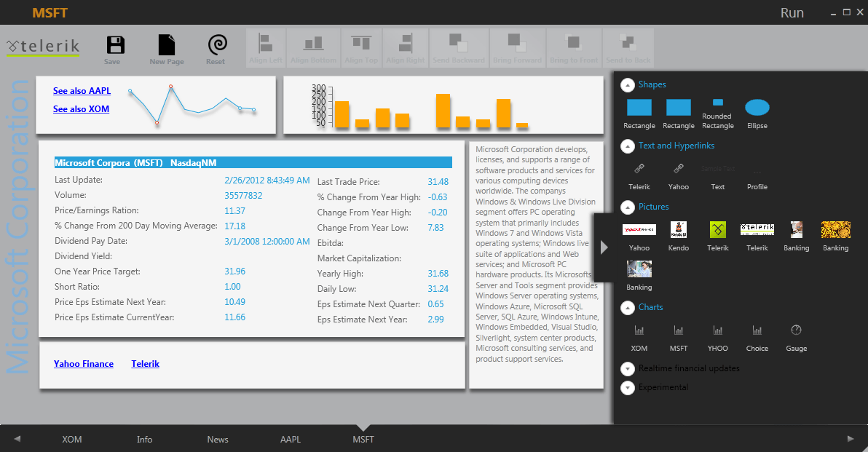The height and width of the screenshot is (452, 868).
Task: Select the Yahoo picture thumbnail
Action: tap(639, 229)
